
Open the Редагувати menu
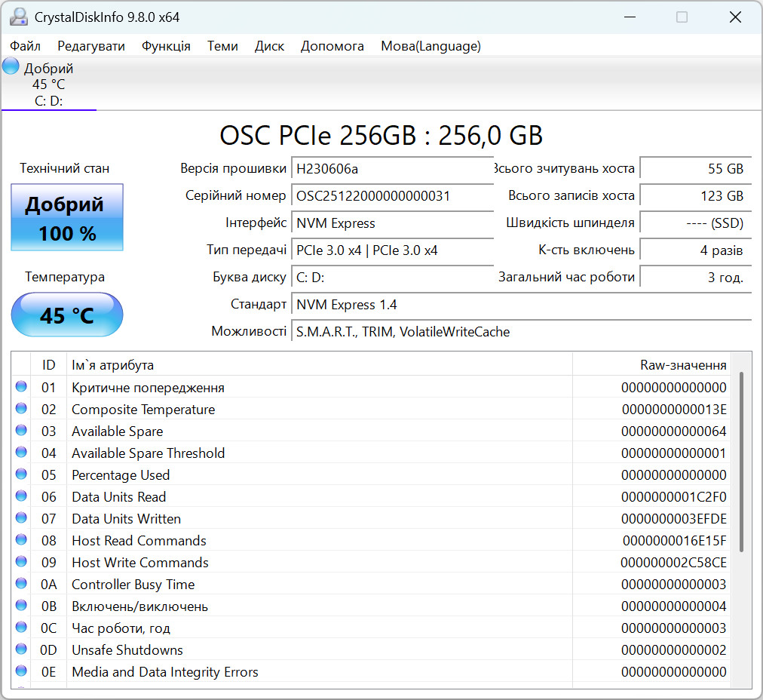91,46
